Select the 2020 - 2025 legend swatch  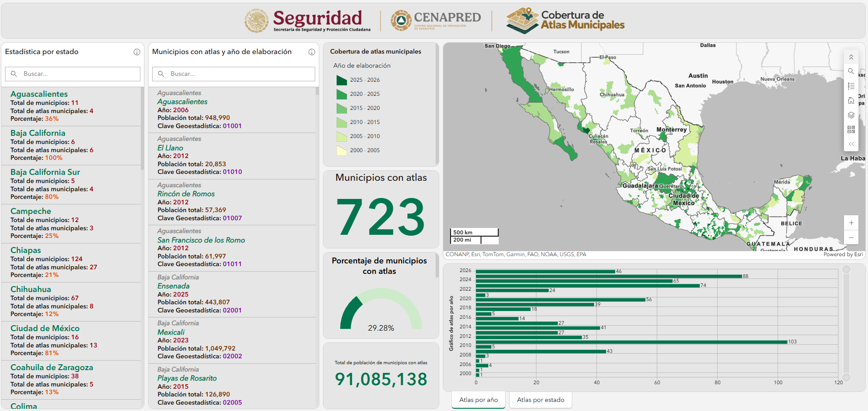[342, 94]
